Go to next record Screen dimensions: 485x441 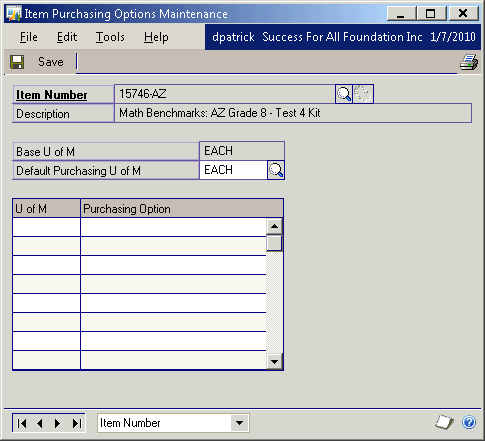point(57,423)
